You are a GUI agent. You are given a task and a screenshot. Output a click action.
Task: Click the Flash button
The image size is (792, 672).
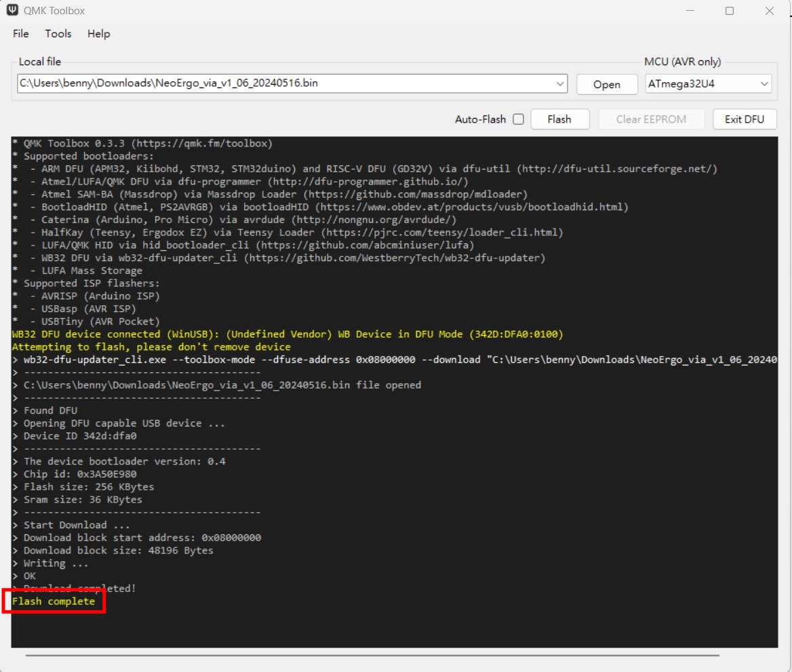[x=559, y=119]
